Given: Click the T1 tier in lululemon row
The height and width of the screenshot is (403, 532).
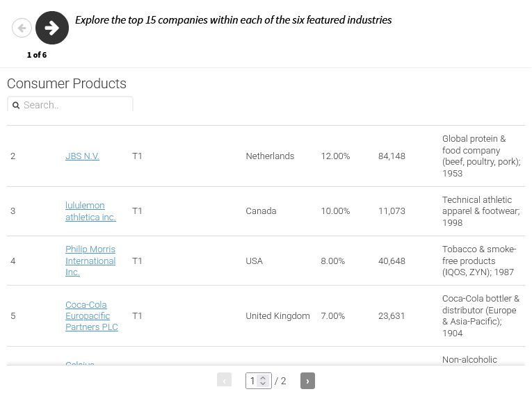Looking at the screenshot, I should [137, 211].
